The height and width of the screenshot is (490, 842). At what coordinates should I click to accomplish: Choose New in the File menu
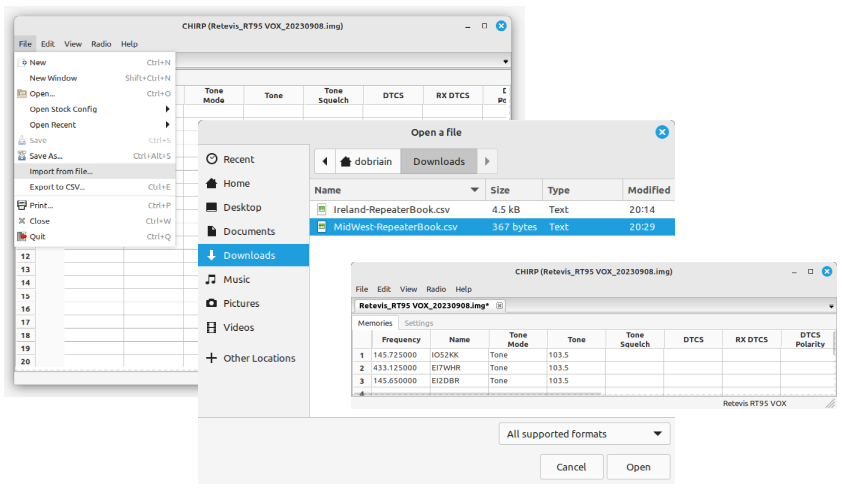(95, 62)
